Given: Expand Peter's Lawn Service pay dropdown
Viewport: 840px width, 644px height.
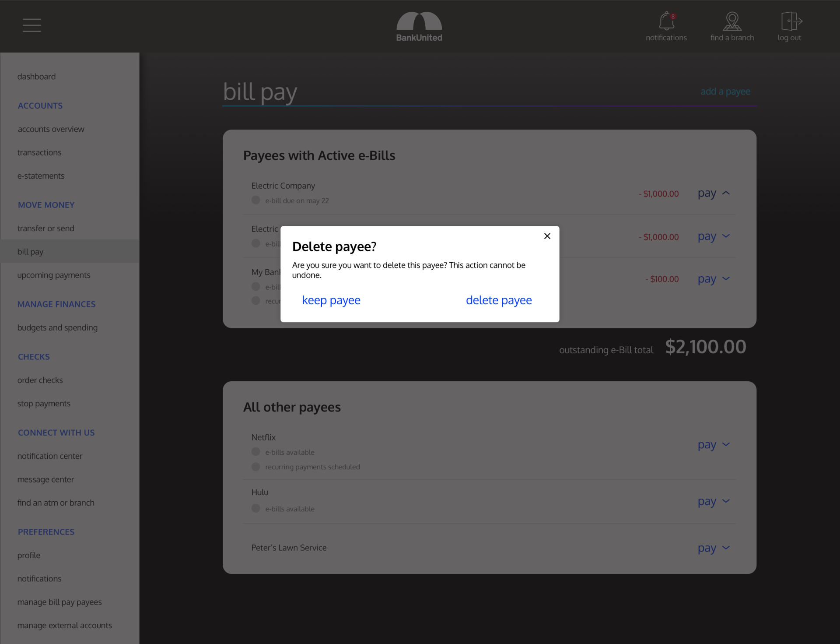Looking at the screenshot, I should (x=726, y=548).
